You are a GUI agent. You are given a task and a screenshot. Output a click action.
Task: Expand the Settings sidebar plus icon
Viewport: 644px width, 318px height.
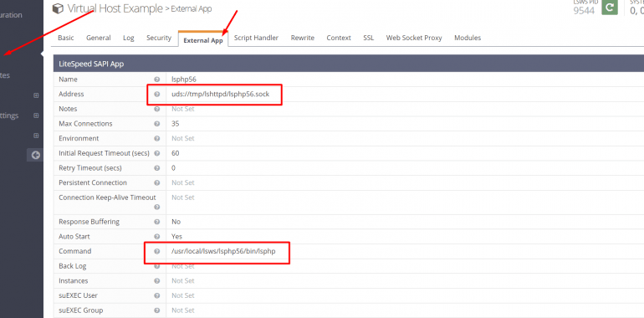[x=36, y=115]
